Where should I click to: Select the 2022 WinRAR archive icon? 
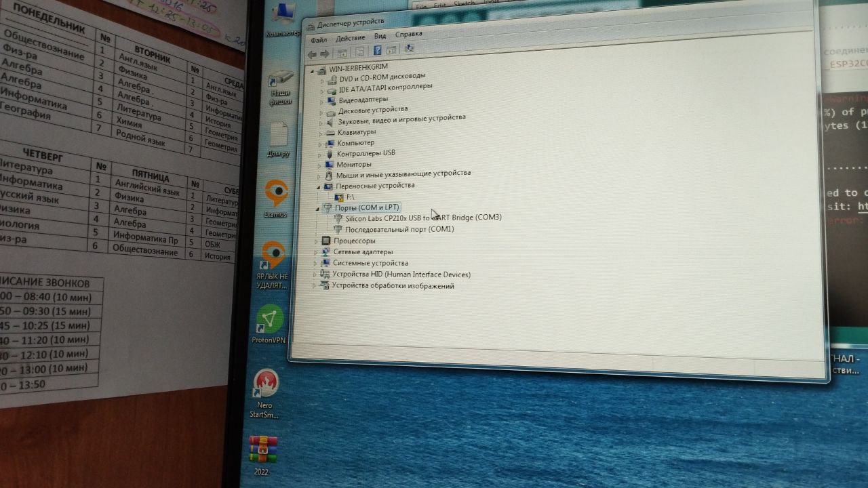262,456
